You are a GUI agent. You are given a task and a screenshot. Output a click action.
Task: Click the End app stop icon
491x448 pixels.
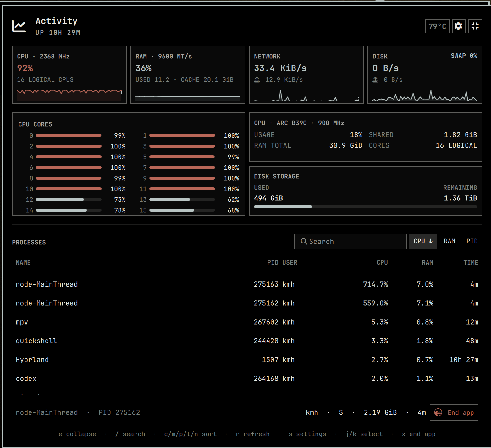[438, 412]
